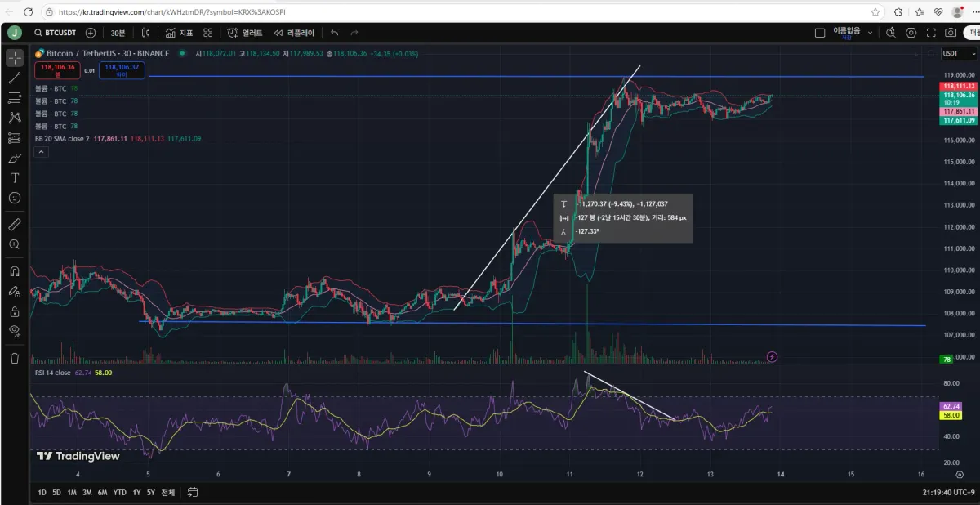980x505 pixels.
Task: Open the 알러트 alert button
Action: tap(246, 33)
